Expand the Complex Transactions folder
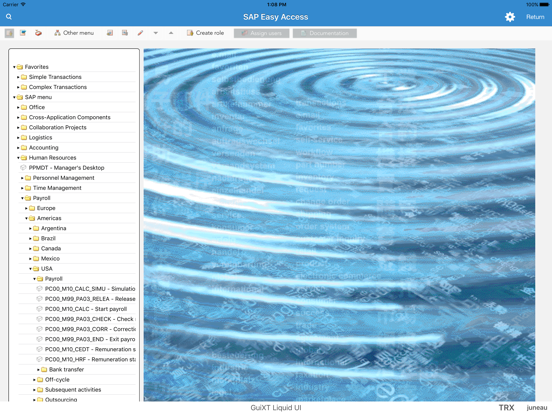Viewport: 552px width, 414px height. pyautogui.click(x=18, y=87)
